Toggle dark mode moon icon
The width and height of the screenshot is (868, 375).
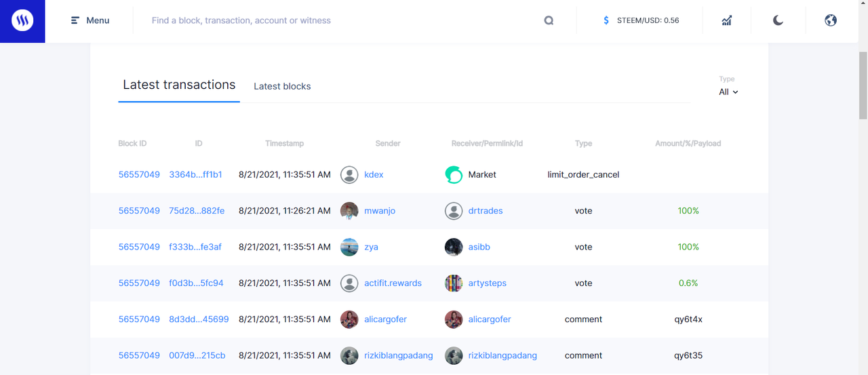click(x=778, y=21)
